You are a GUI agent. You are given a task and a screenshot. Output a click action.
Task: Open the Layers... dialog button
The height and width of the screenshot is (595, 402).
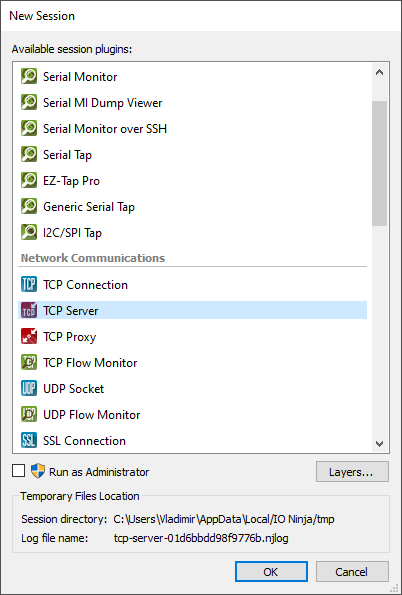pyautogui.click(x=352, y=472)
